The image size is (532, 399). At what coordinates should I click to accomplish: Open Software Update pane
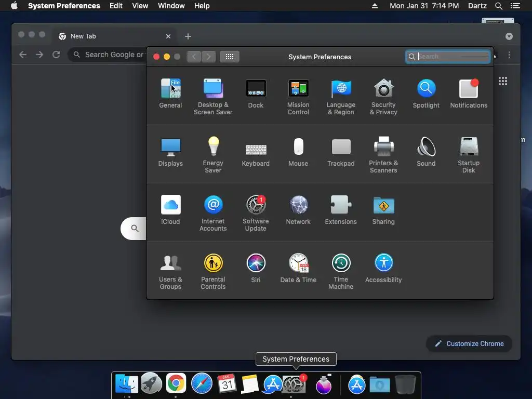(256, 213)
